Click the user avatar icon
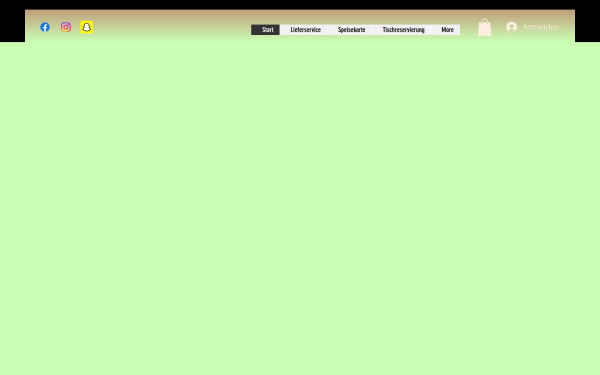Viewport: 600px width, 375px height. 512,27
